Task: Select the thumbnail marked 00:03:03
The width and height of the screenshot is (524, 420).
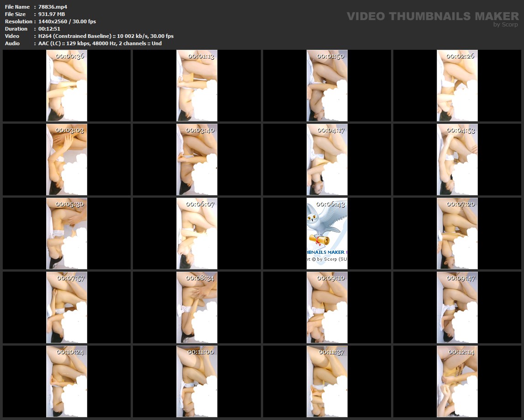Action: [67, 159]
